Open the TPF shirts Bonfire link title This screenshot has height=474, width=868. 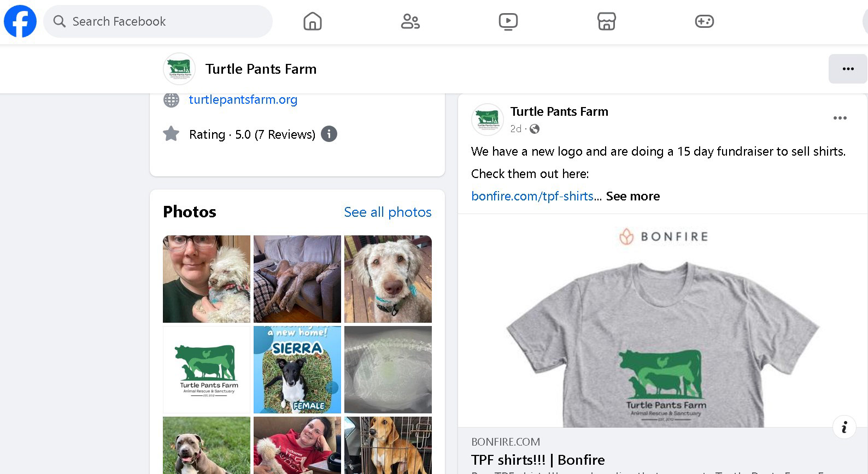[538, 460]
